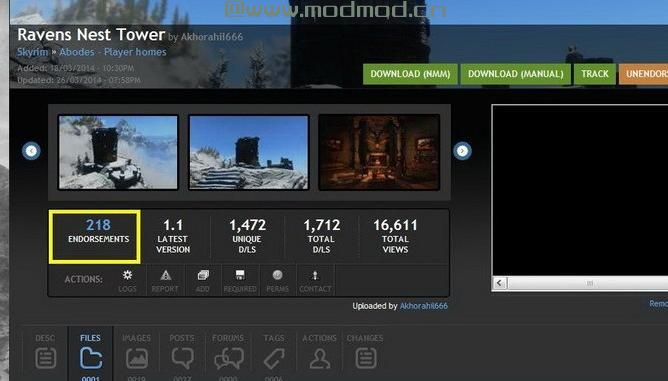
Task: Click the orange UNENDORSE button
Action: point(643,74)
